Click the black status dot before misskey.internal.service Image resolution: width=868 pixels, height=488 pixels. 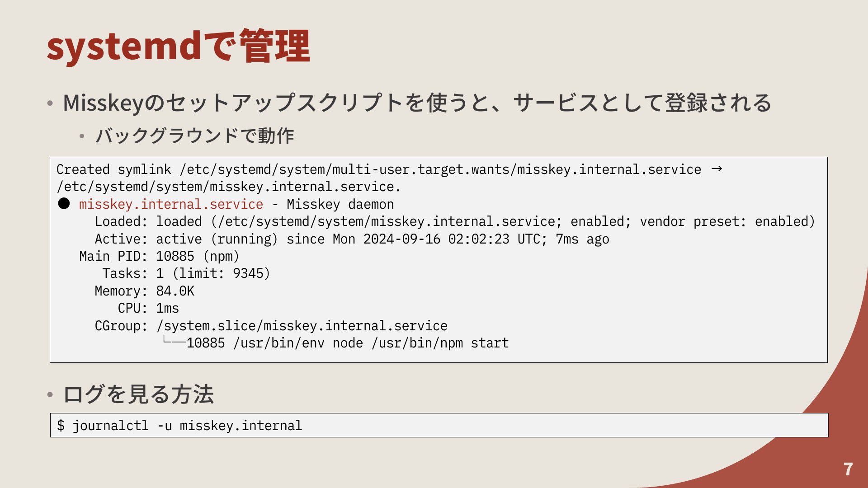64,204
